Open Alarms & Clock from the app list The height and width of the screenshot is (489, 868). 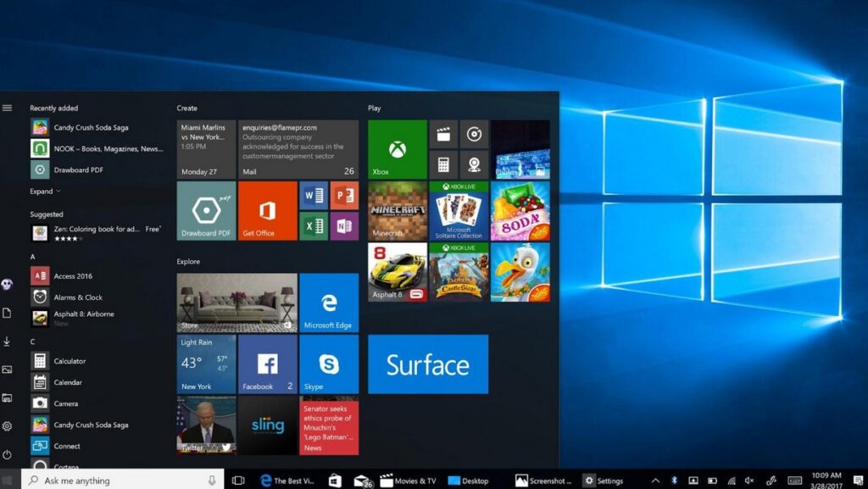(x=97, y=297)
